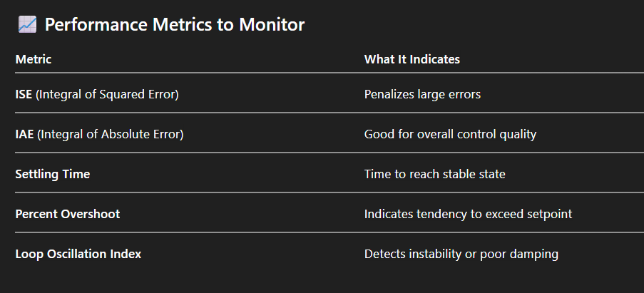Select the Time to reach stable state cell

(434, 174)
